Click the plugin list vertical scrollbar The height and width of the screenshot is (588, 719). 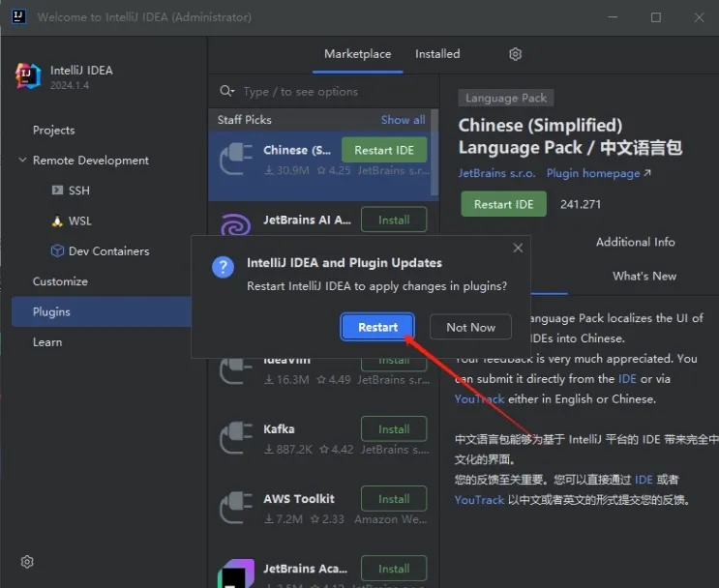tap(434, 153)
